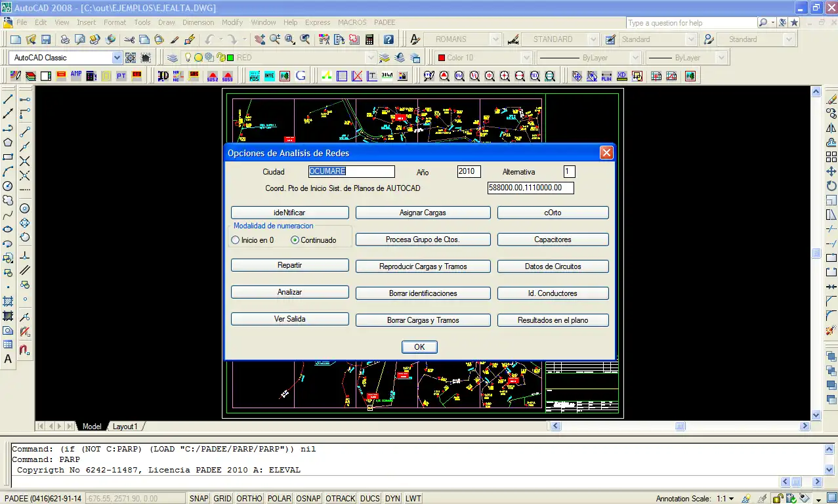Screen dimensions: 838x504
Task: Click into the Ciudad text field
Action: click(352, 172)
